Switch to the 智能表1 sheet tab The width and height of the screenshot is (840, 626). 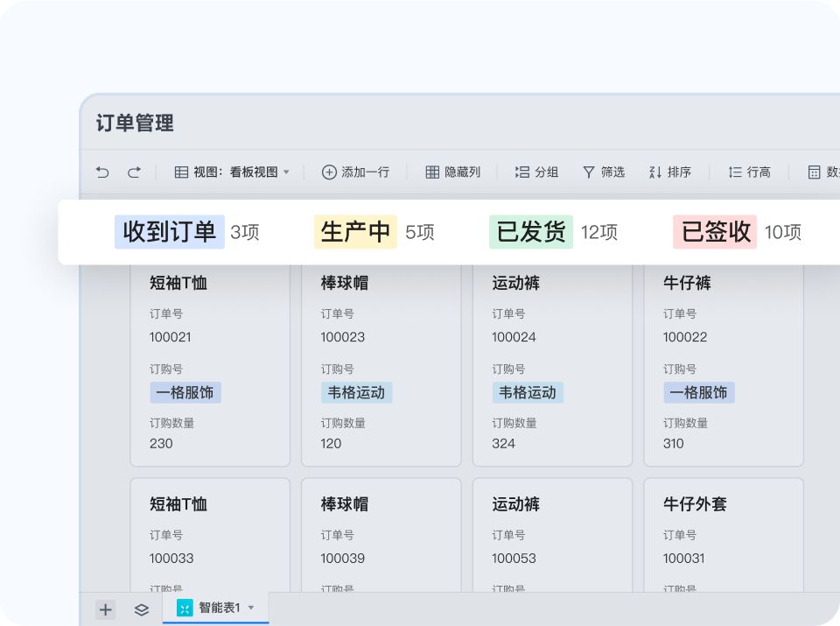[217, 607]
